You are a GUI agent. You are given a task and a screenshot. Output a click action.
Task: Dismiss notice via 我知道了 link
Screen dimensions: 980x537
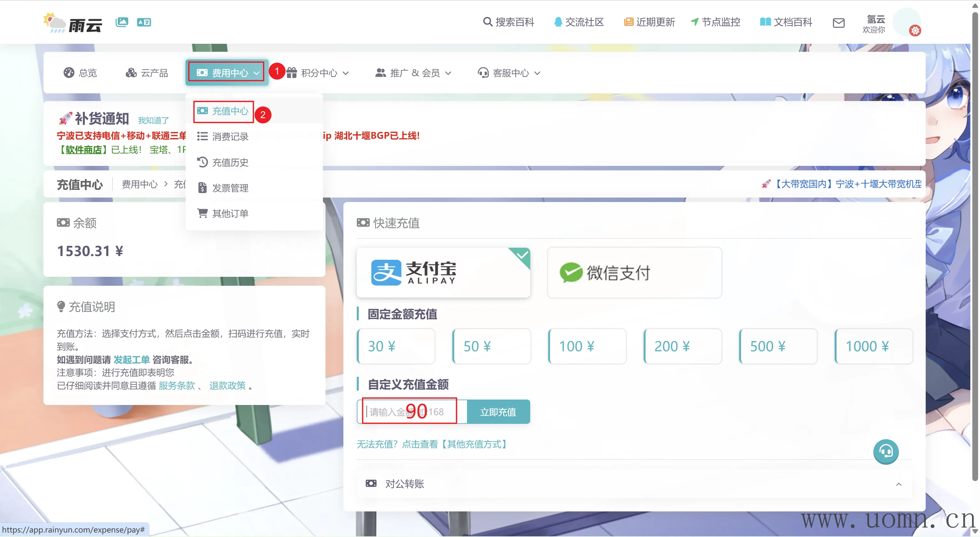click(x=153, y=120)
